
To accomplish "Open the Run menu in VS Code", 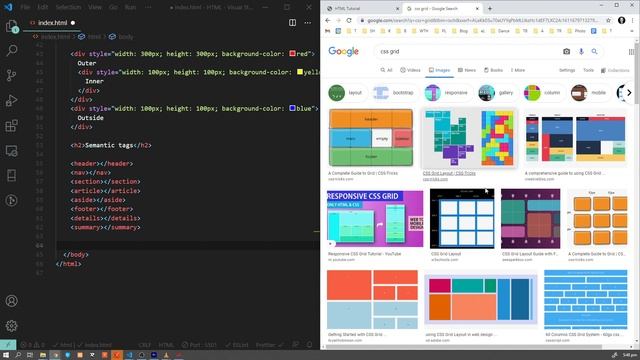I will (x=130, y=7).
